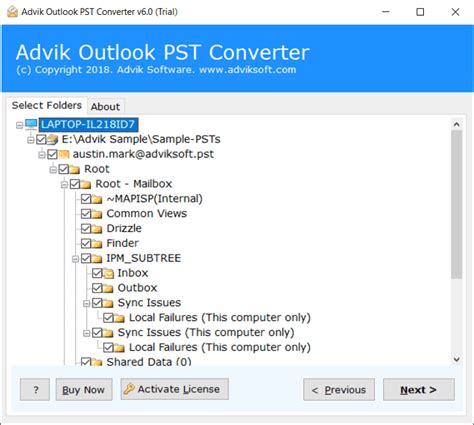
Task: Toggle the Root - Mailbox checkbox
Action: (x=75, y=184)
